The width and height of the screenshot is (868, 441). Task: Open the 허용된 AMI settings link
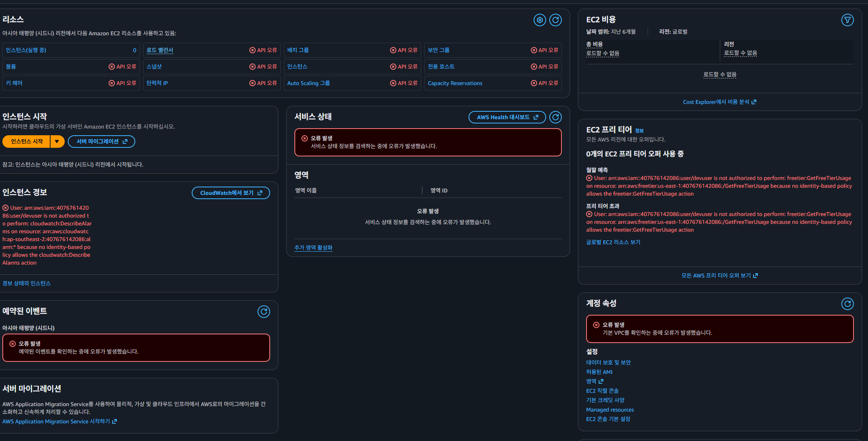[599, 372]
